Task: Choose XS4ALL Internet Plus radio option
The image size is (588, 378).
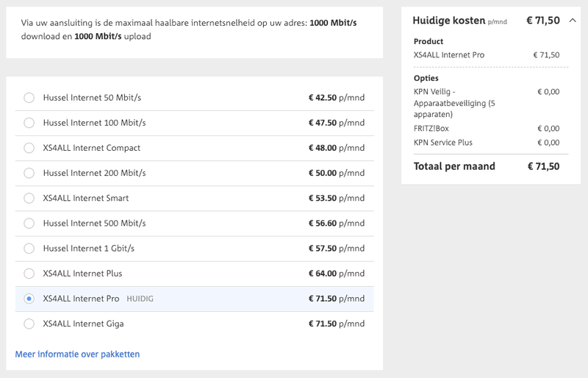Action: tap(29, 274)
